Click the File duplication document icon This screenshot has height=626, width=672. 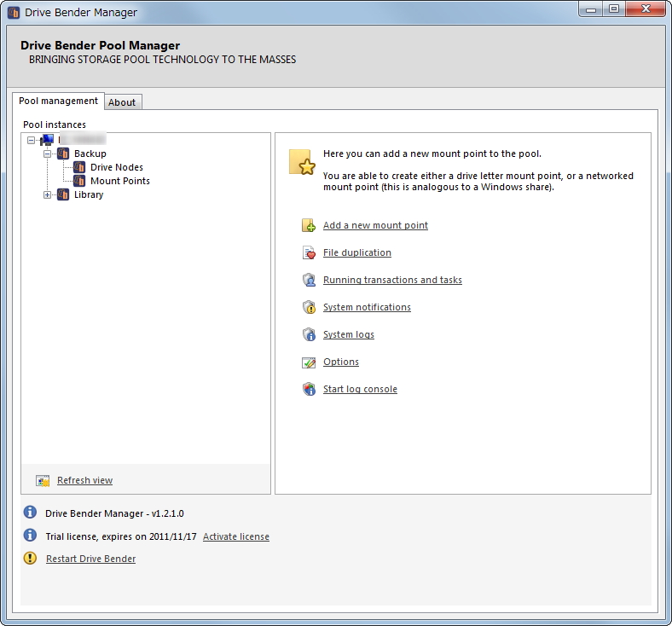click(x=309, y=252)
